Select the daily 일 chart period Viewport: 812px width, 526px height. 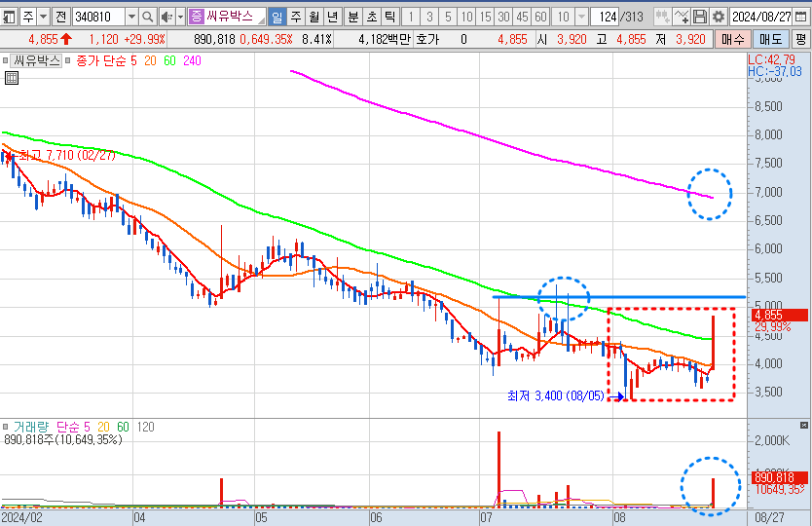click(x=277, y=18)
